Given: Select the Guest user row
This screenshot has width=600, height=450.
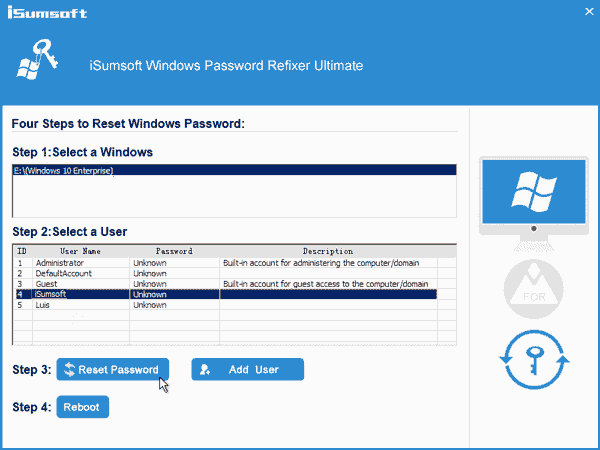Looking at the screenshot, I should pos(226,284).
